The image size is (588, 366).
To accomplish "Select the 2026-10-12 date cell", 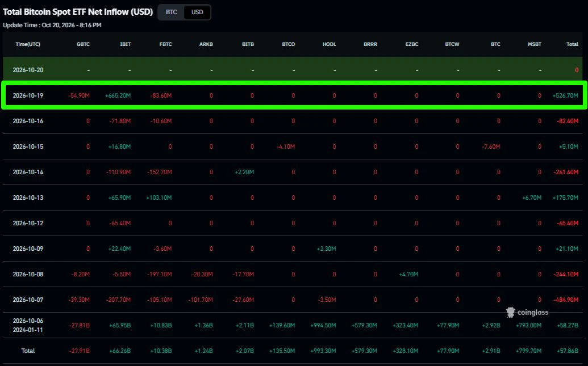I will pos(28,223).
